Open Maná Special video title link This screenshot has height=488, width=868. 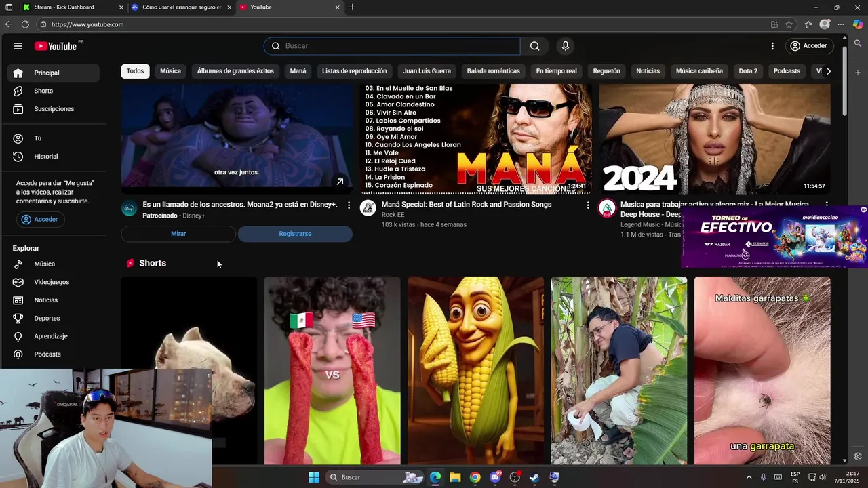[467, 205]
